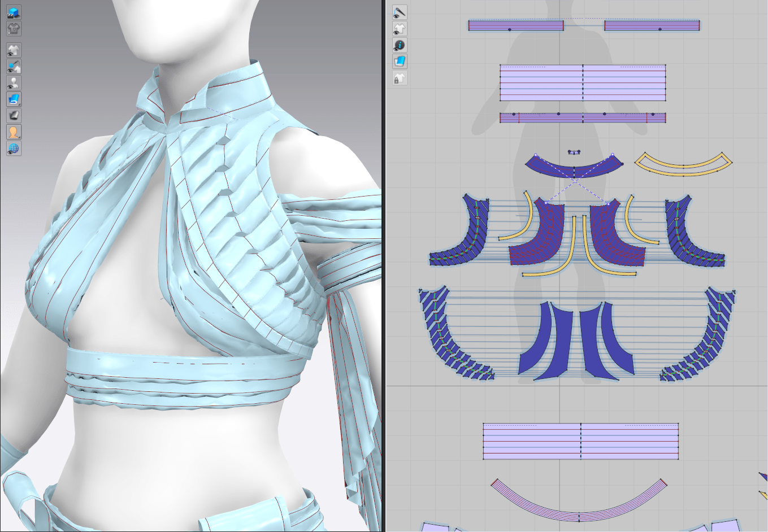Select the tiny pattern piece above the collar
The image size is (768, 532).
click(x=574, y=152)
